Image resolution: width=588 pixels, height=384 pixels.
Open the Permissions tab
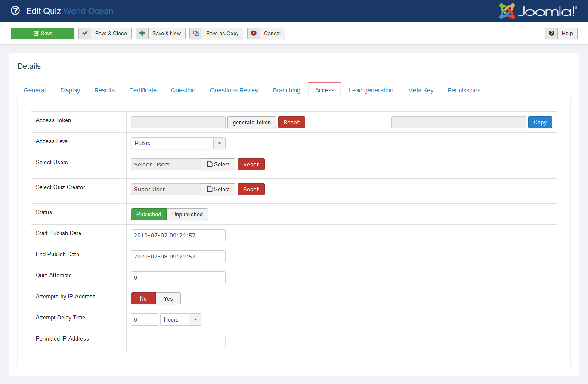pos(464,90)
